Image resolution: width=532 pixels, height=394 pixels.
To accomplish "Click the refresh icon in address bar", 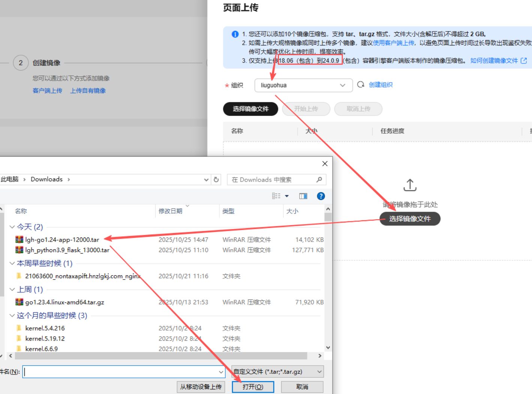I will (216, 180).
